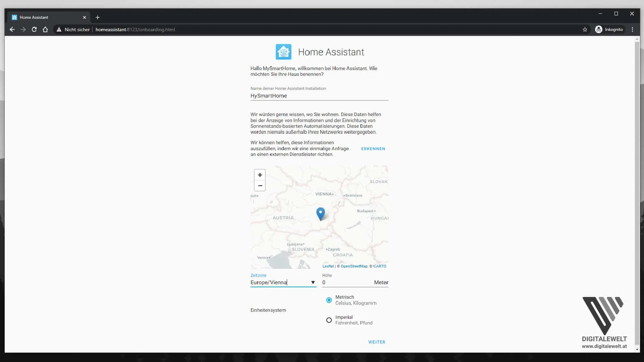Image resolution: width=644 pixels, height=362 pixels.
Task: Bookmark this page with the star icon
Action: (585, 29)
